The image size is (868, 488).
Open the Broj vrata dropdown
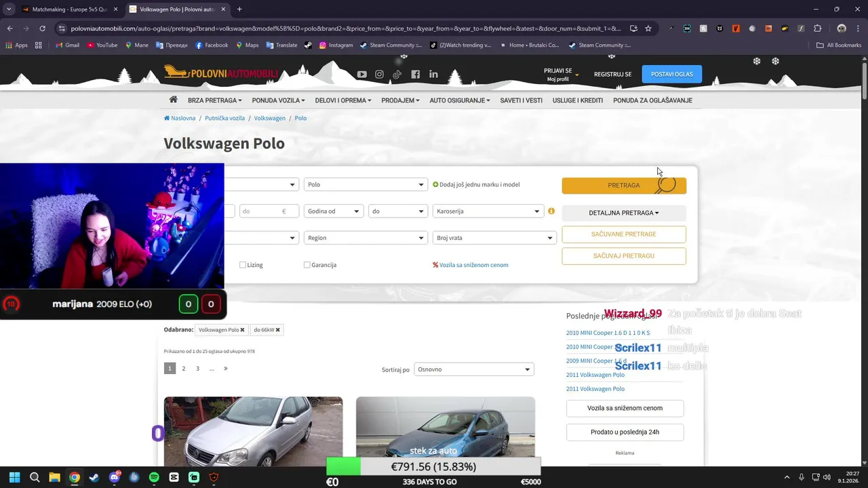(x=494, y=238)
